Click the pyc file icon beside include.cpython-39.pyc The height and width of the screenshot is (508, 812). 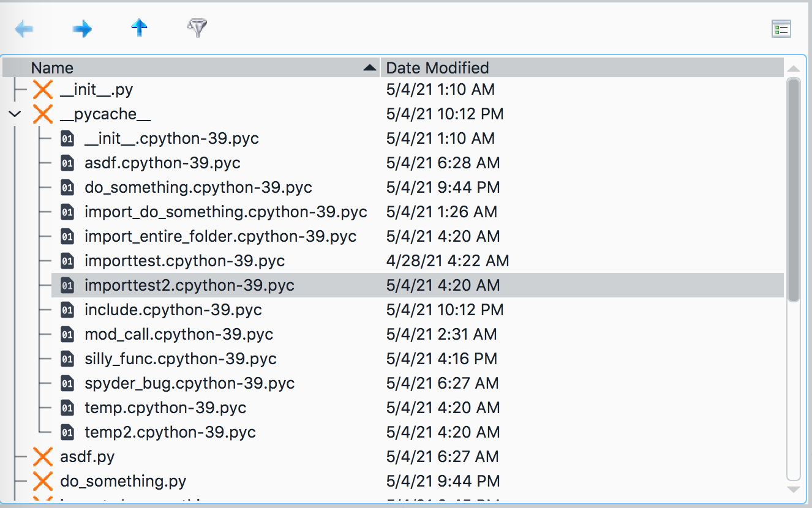click(67, 310)
